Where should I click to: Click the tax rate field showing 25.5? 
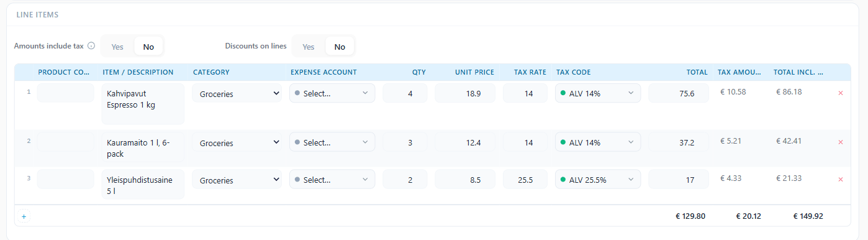[525, 180]
